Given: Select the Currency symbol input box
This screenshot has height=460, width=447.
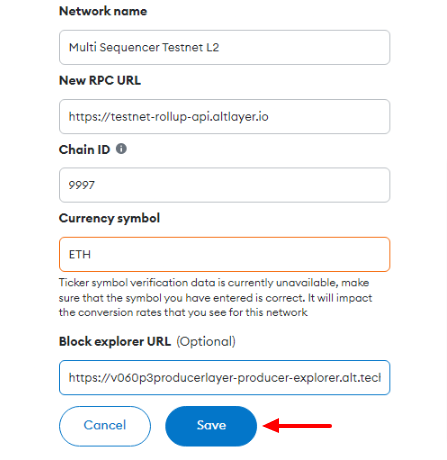Looking at the screenshot, I should click(x=224, y=254).
